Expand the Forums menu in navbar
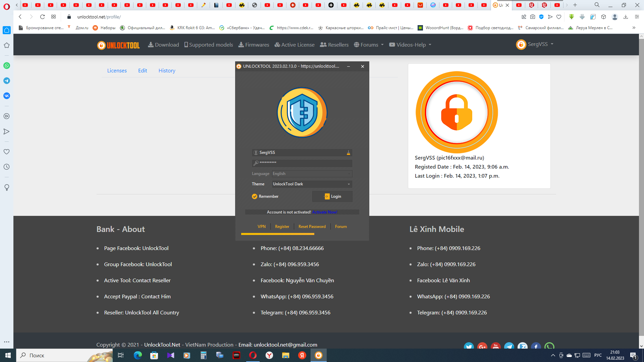The width and height of the screenshot is (644, 362). click(369, 45)
